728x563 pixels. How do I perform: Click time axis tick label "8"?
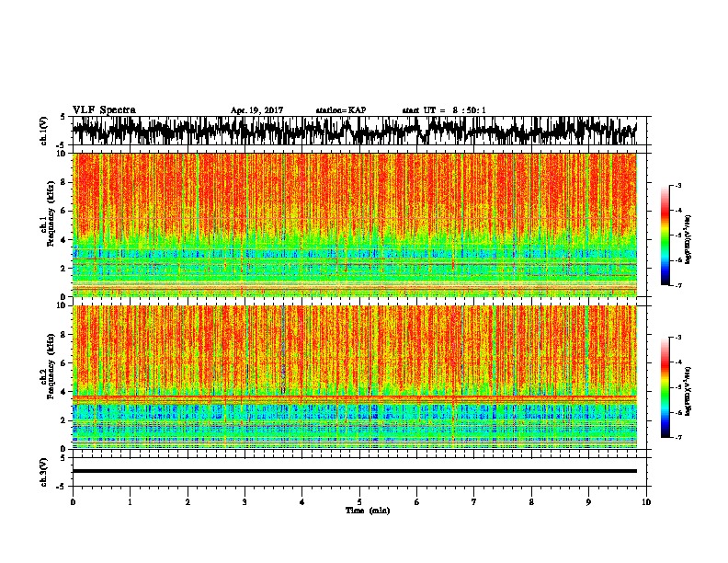coord(531,502)
